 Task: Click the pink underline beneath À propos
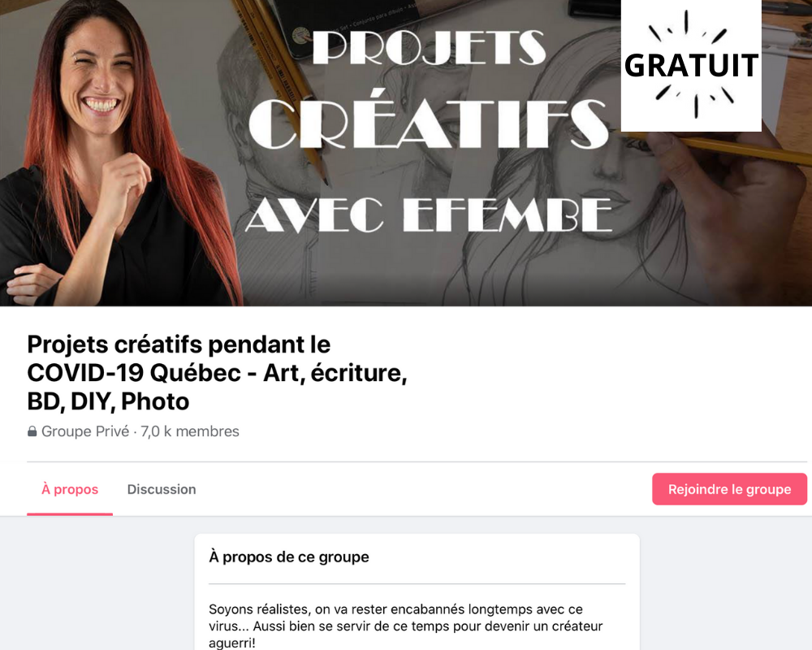point(70,513)
